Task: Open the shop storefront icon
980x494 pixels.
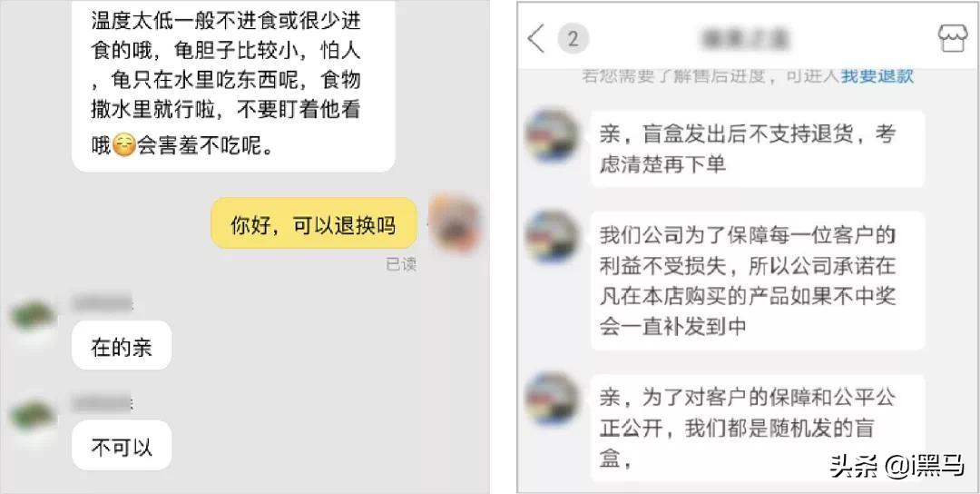Action: (953, 39)
